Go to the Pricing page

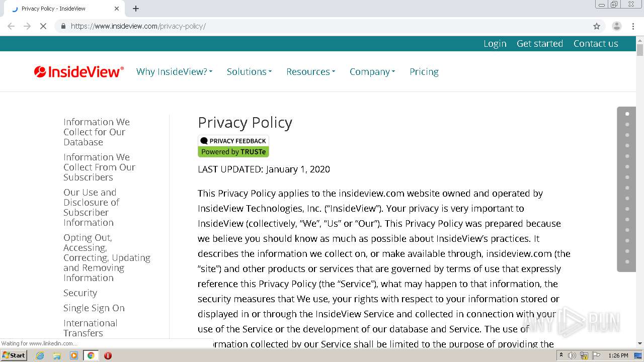424,72
